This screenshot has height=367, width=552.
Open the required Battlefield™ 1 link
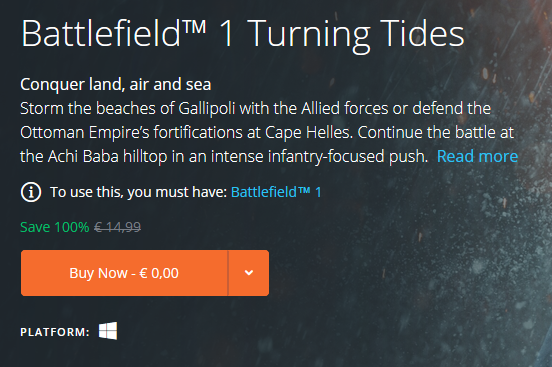(x=276, y=192)
